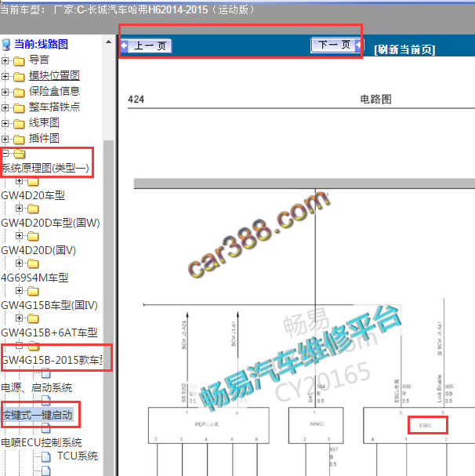Click the document icon above 按键式一键启动
The width and height of the screenshot is (475, 476).
(x=45, y=401)
